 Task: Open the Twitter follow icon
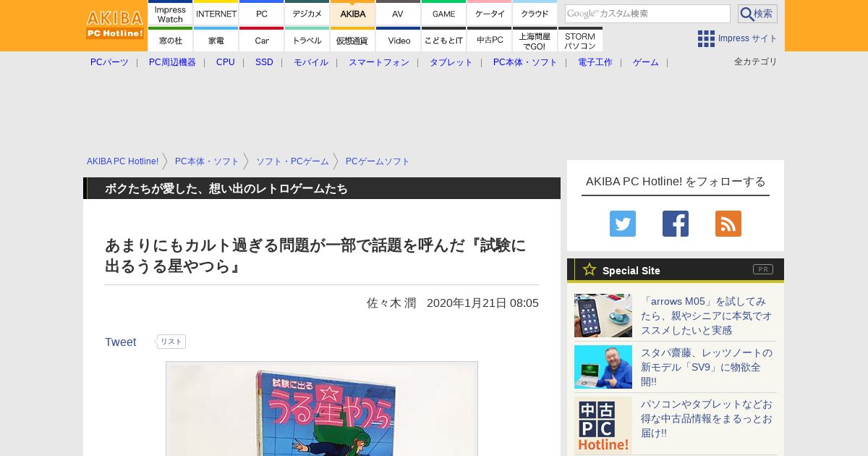(623, 224)
